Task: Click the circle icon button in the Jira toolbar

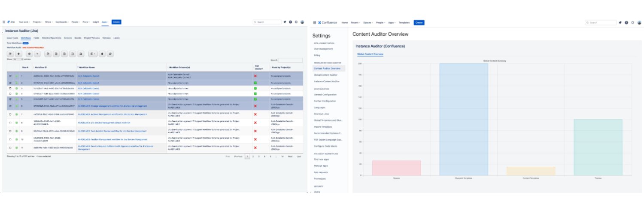Action: 29,54
